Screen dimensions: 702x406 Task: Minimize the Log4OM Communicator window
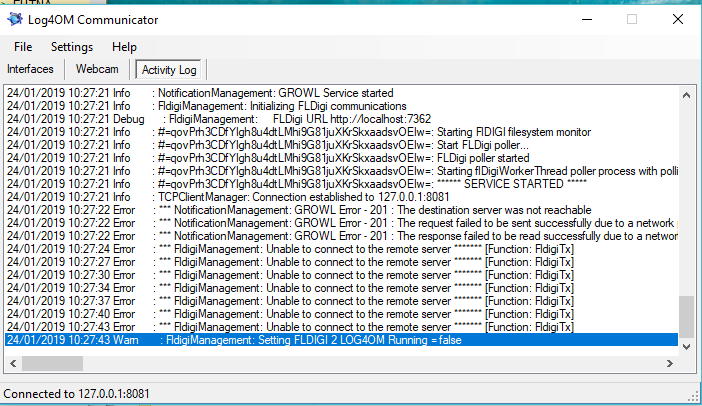(x=587, y=19)
